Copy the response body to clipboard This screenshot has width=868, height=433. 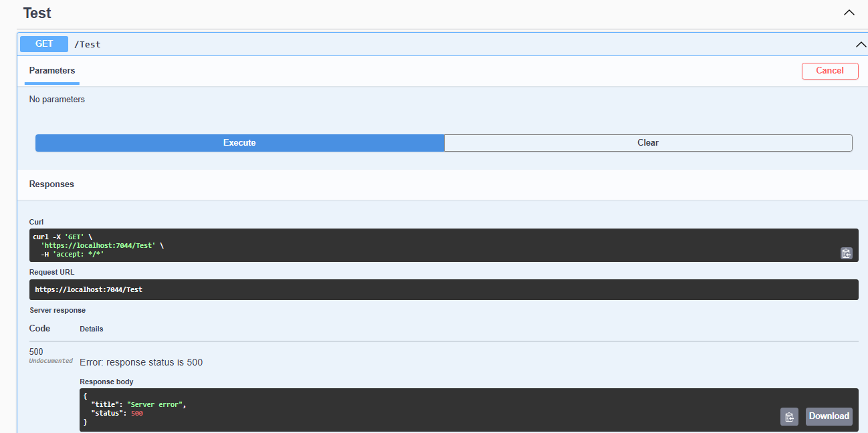click(789, 416)
